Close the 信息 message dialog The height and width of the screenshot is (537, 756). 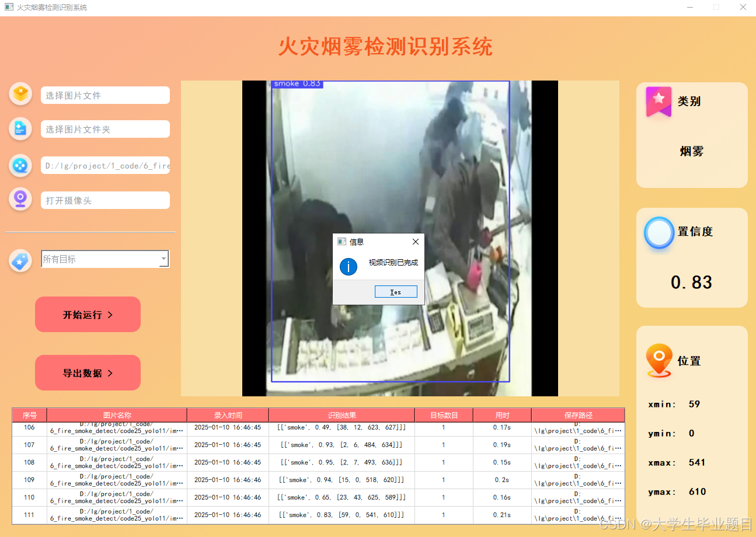(415, 241)
